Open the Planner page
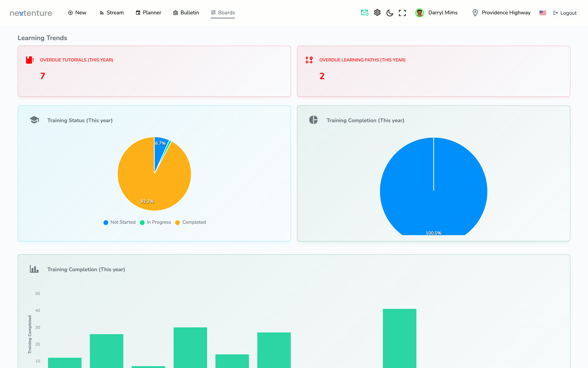 (x=148, y=13)
